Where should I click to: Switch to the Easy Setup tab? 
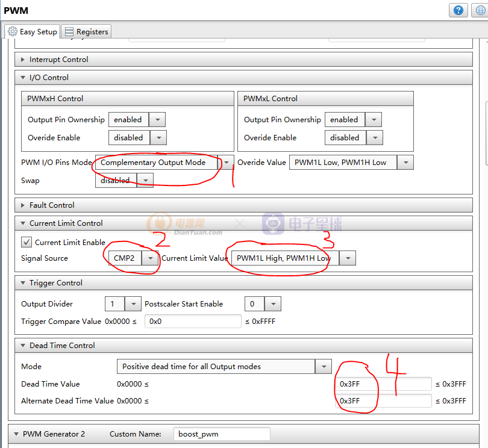[x=33, y=31]
